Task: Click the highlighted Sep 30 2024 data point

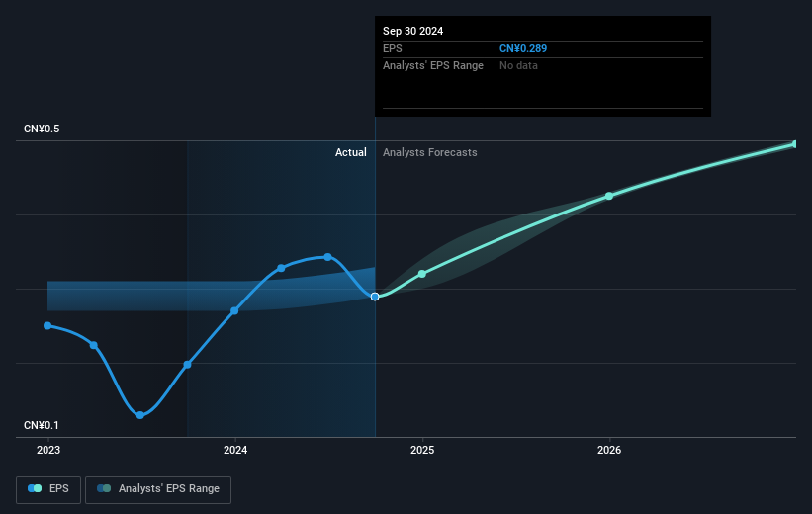Action: (375, 297)
